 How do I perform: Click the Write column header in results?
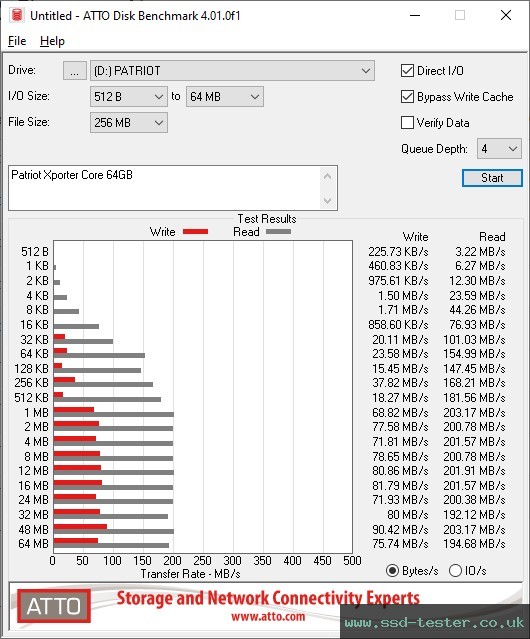415,237
